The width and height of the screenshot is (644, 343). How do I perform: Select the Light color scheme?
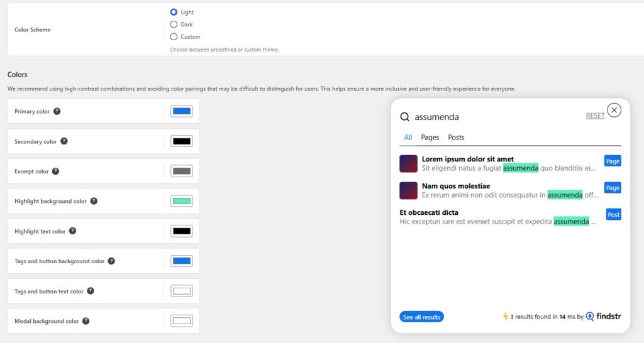pos(174,12)
